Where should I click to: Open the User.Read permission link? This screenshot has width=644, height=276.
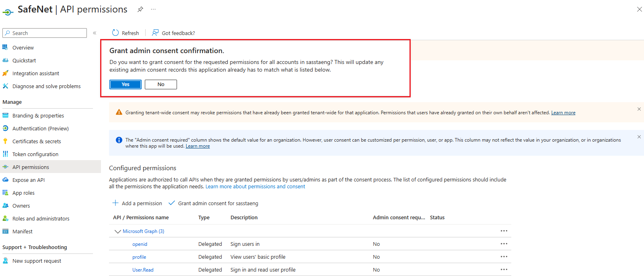[x=143, y=270]
